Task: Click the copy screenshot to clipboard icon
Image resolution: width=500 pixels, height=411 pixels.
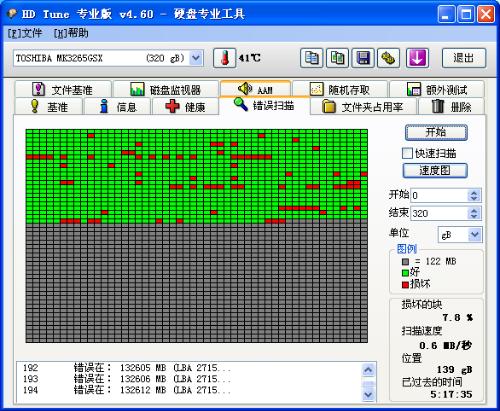Action: (337, 58)
